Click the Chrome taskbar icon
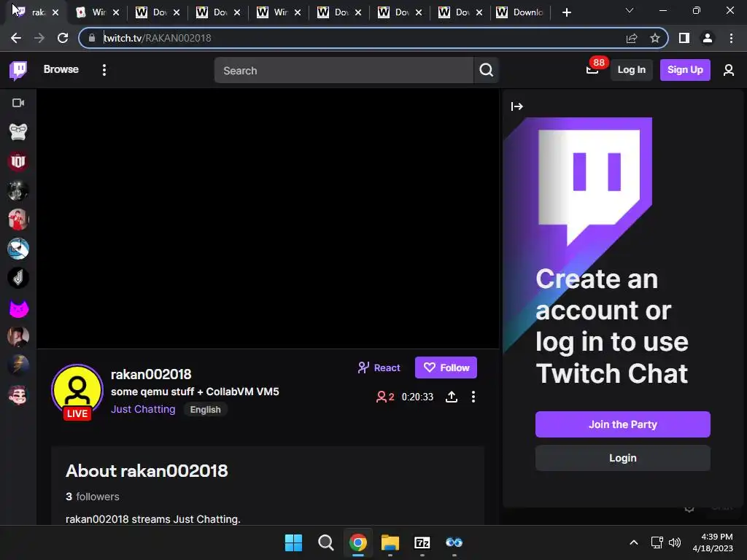Screen dimensions: 747x560 (357, 542)
